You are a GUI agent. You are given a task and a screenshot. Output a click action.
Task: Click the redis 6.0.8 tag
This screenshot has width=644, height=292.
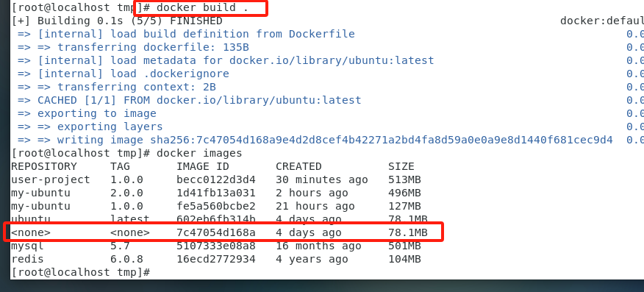[x=126, y=259]
